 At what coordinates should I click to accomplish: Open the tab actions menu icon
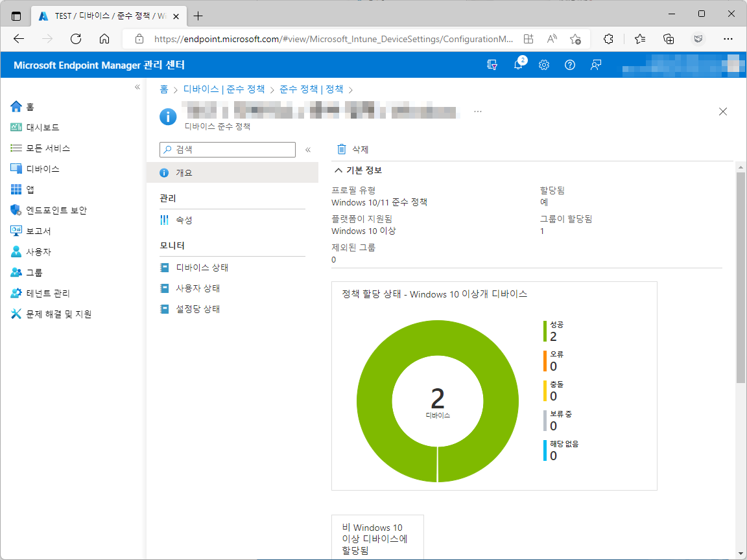tap(16, 16)
